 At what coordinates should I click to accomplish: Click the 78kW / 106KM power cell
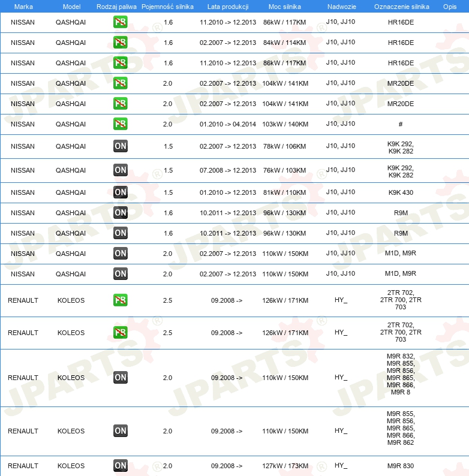click(285, 146)
